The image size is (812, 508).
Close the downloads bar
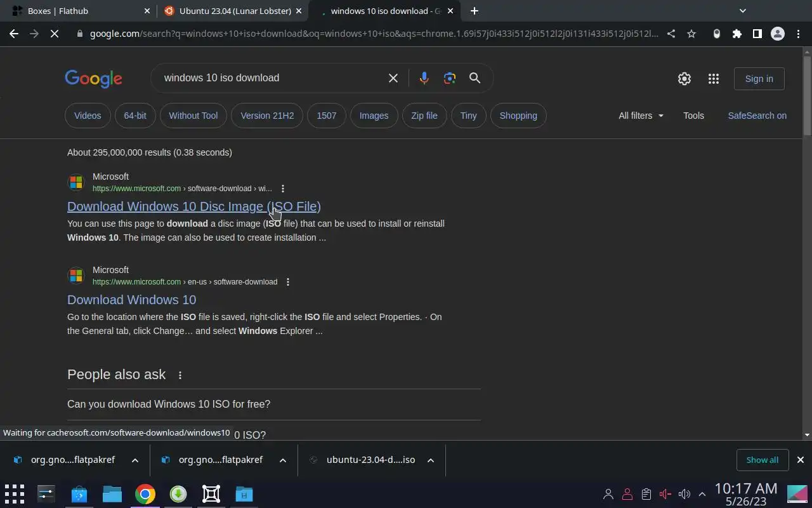[800, 460]
